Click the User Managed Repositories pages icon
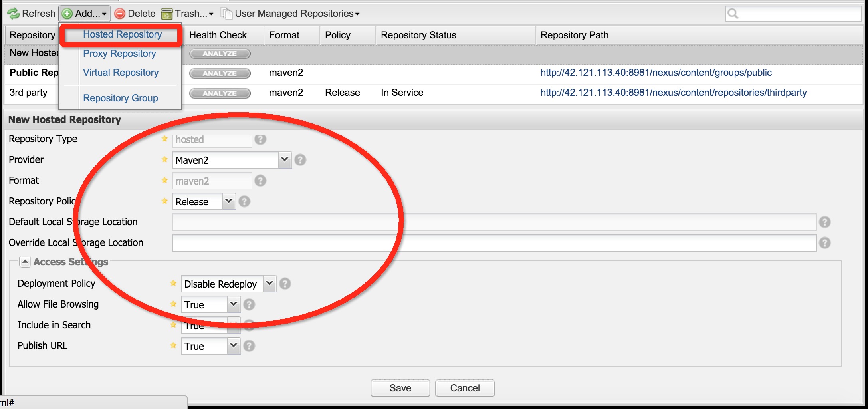 click(x=227, y=14)
